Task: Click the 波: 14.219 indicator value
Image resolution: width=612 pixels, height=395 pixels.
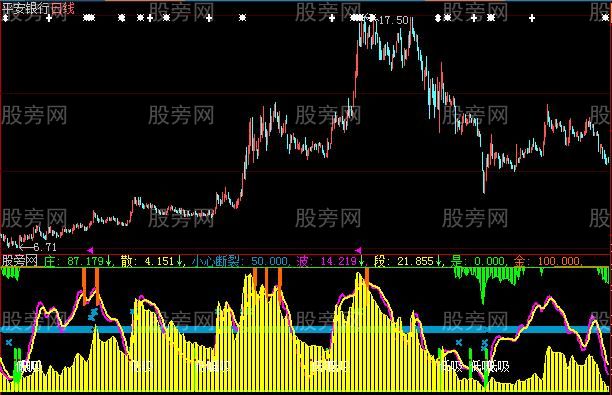Action: (x=330, y=261)
